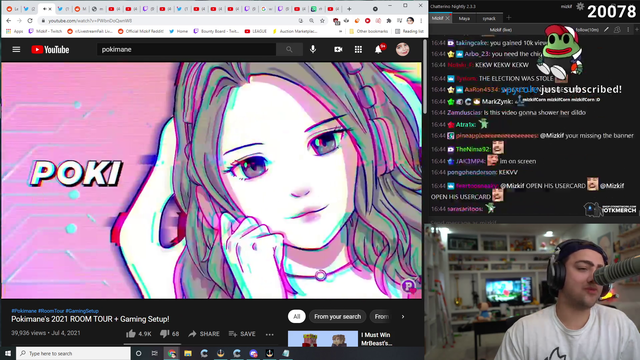
Task: Open the 'Other bookmarks' folder
Action: (369, 31)
